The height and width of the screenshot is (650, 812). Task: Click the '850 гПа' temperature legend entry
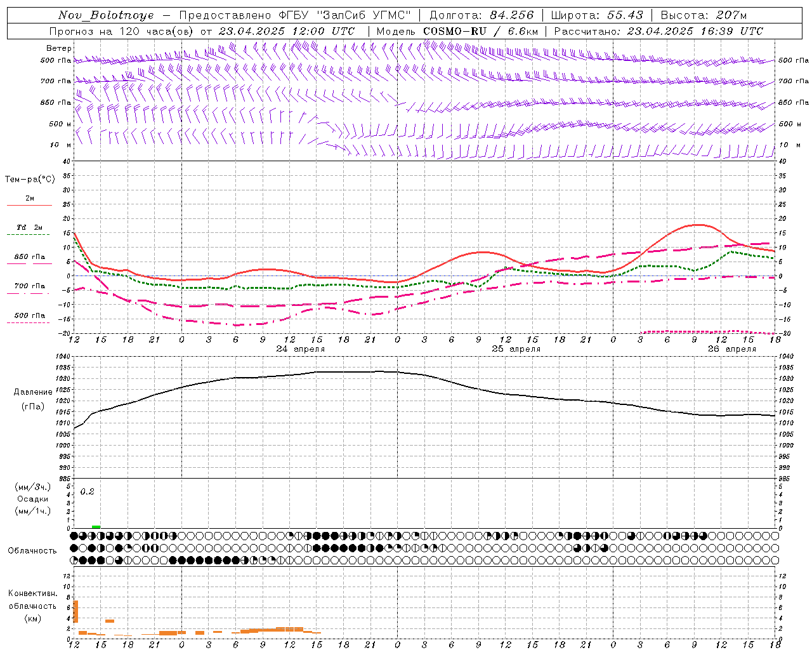(30, 257)
